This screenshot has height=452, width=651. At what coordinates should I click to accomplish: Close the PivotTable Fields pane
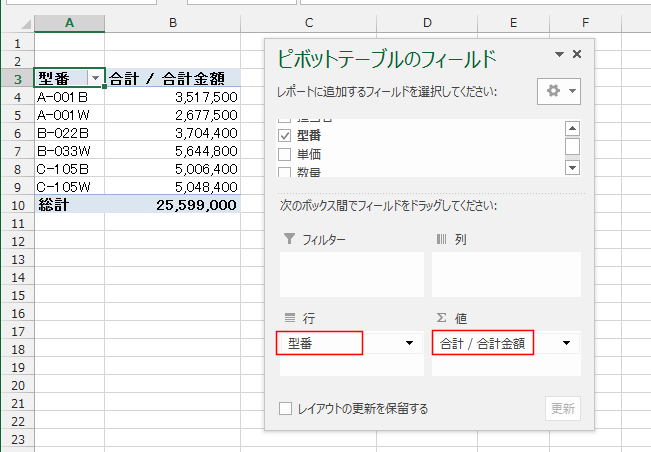point(577,54)
